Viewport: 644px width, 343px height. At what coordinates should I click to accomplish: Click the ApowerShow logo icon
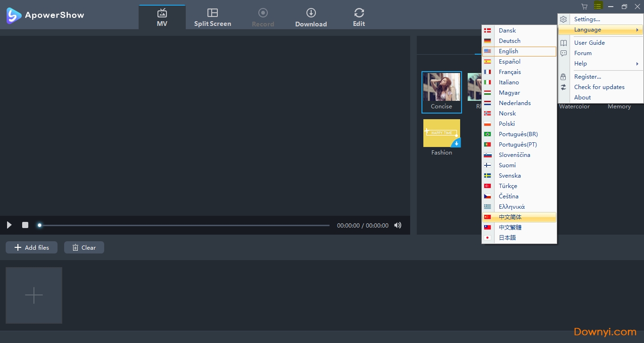(x=14, y=15)
